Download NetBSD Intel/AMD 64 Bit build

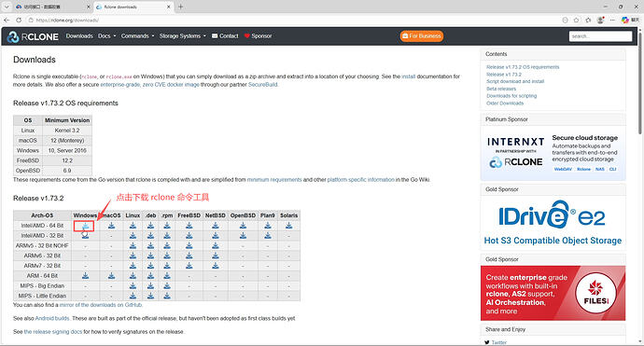click(216, 226)
